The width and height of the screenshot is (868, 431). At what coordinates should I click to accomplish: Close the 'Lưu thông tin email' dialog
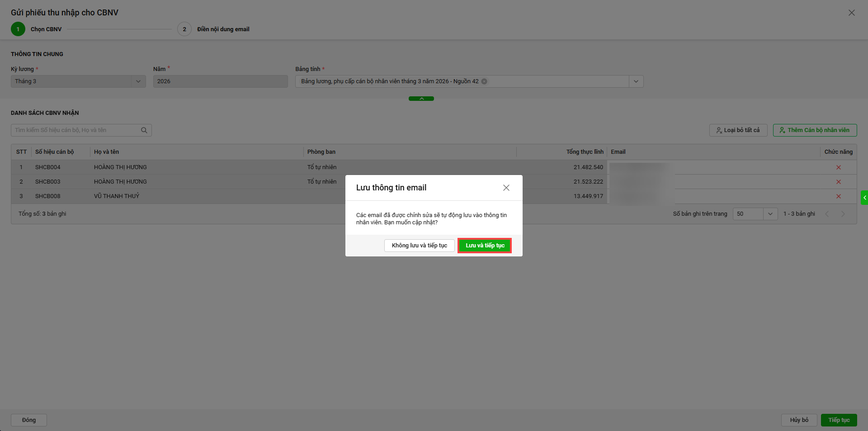[x=506, y=188]
